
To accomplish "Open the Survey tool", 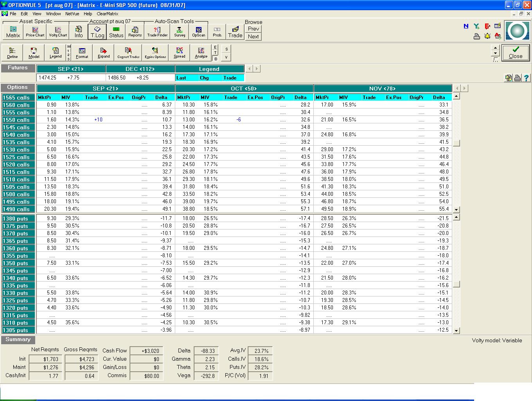I will tap(180, 31).
